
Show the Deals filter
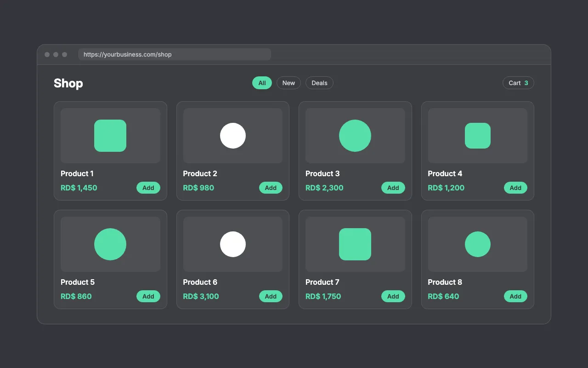point(319,83)
